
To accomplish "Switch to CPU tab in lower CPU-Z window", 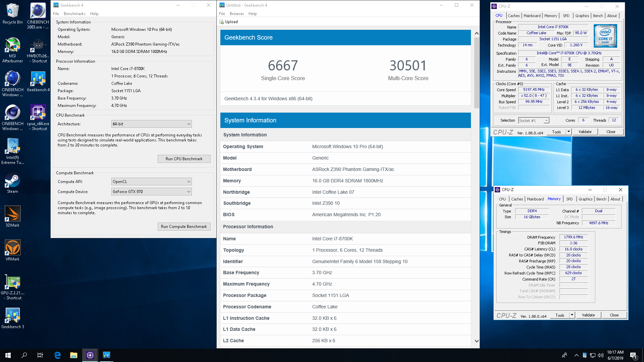I will [x=502, y=199].
